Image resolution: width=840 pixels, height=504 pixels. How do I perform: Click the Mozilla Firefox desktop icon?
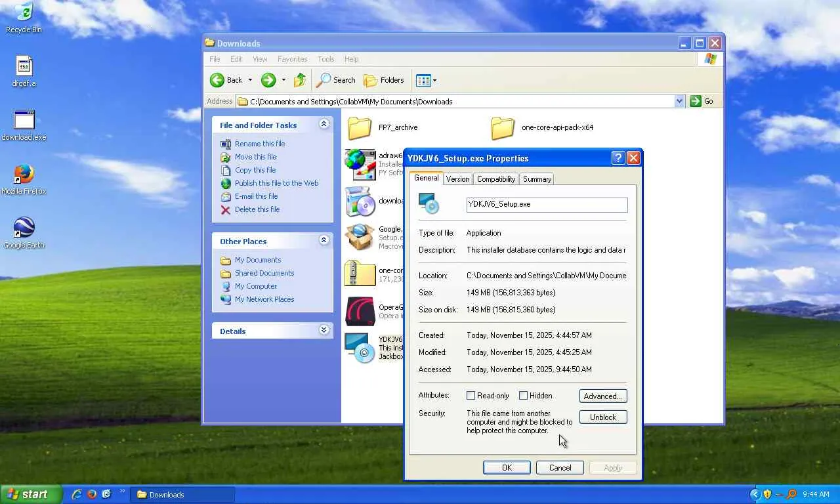point(24,175)
